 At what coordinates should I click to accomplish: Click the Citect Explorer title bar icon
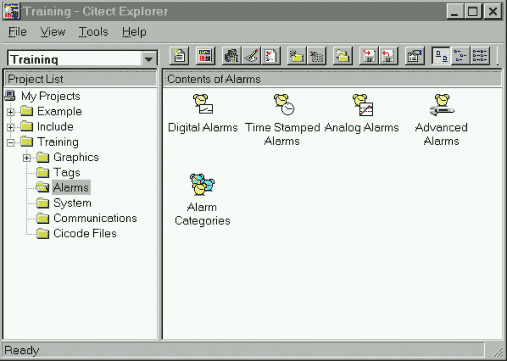coord(12,11)
